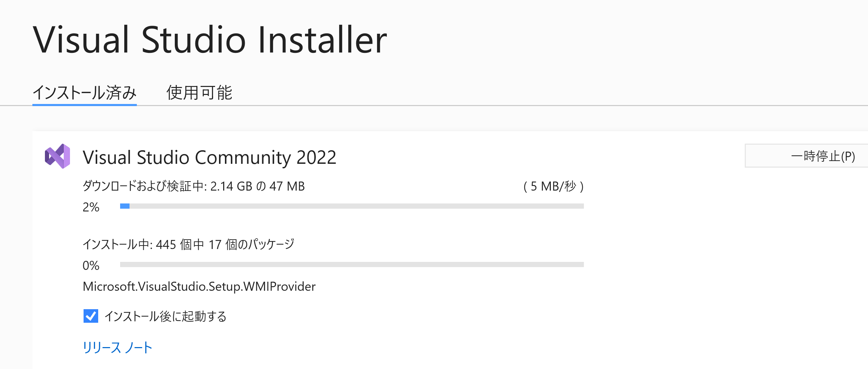Open the リリース ノート link

(117, 347)
